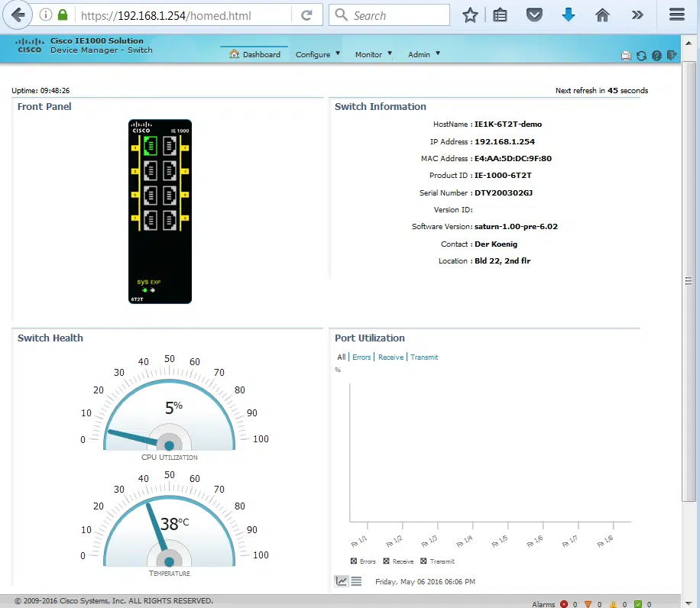Click the browser URL address field
Screen dimensions: 700x608
(x=183, y=15)
